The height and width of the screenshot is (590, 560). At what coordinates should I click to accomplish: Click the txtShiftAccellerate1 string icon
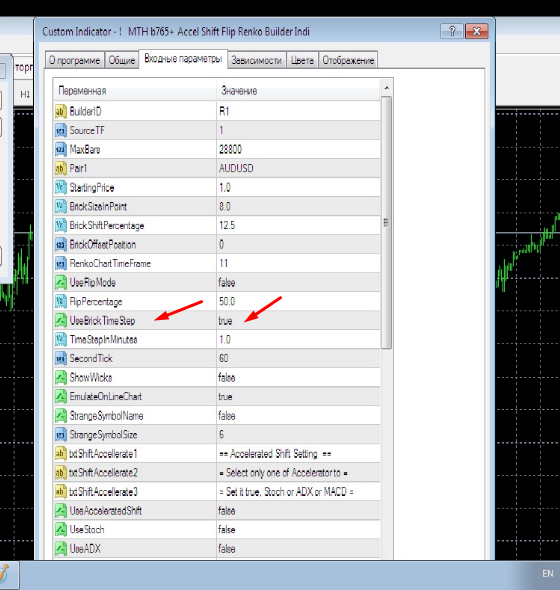(x=61, y=453)
